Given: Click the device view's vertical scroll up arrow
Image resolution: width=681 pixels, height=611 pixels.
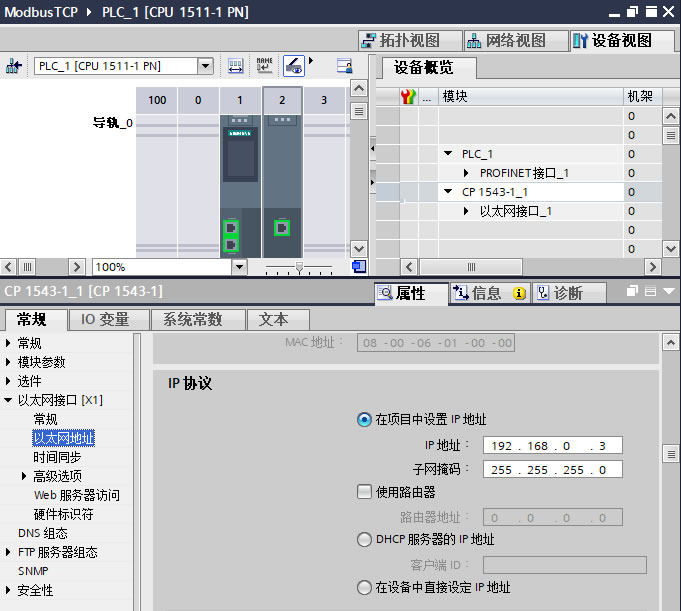Looking at the screenshot, I should [x=359, y=89].
